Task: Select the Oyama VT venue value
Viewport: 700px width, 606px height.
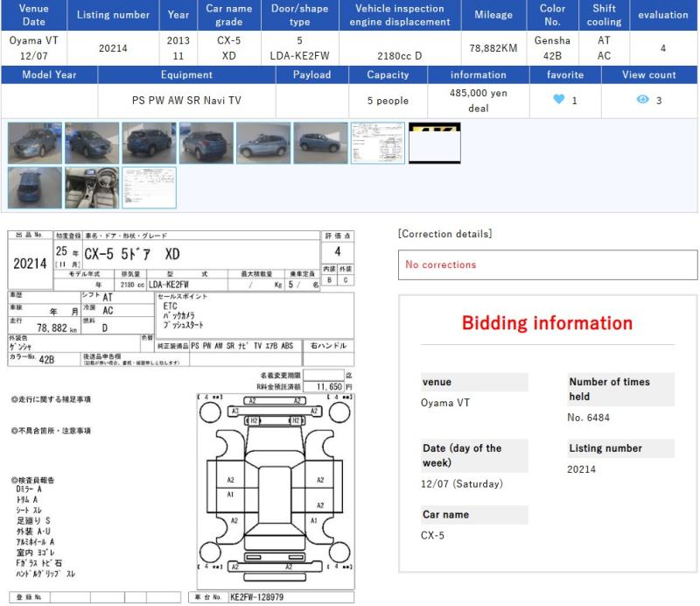Action: click(445, 403)
